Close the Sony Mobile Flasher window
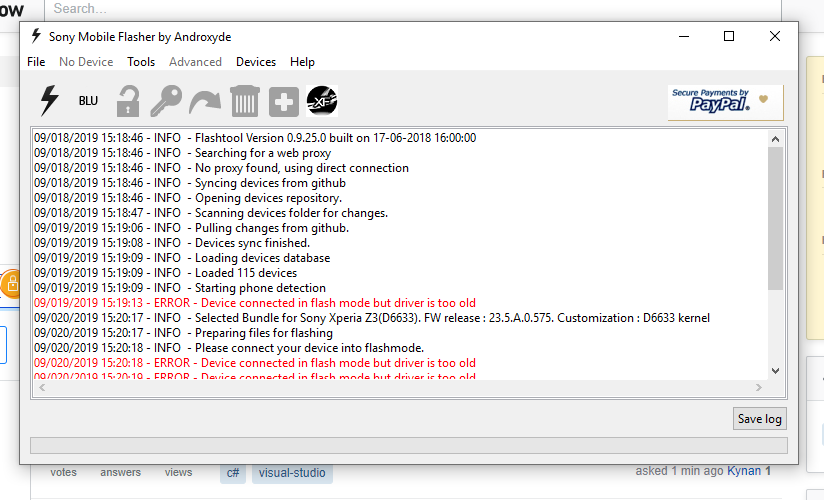The image size is (824, 500). pyautogui.click(x=775, y=36)
